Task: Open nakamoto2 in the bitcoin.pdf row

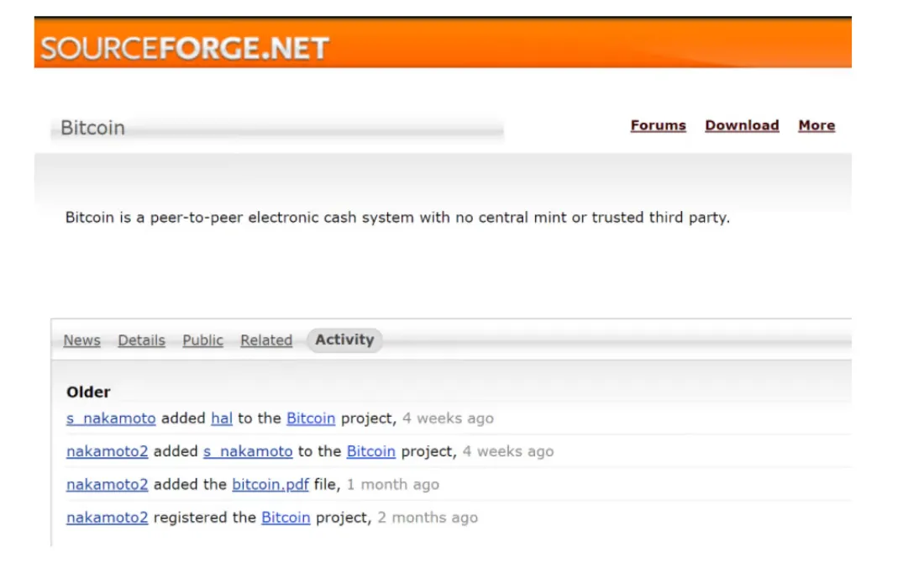Action: pos(106,484)
